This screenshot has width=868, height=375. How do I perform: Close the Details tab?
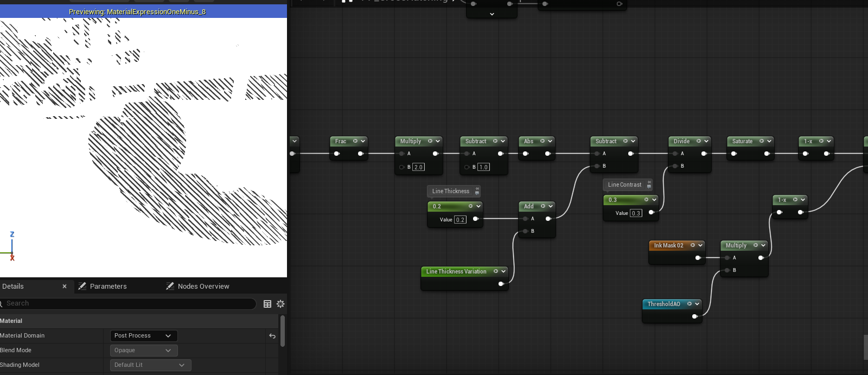(x=65, y=287)
